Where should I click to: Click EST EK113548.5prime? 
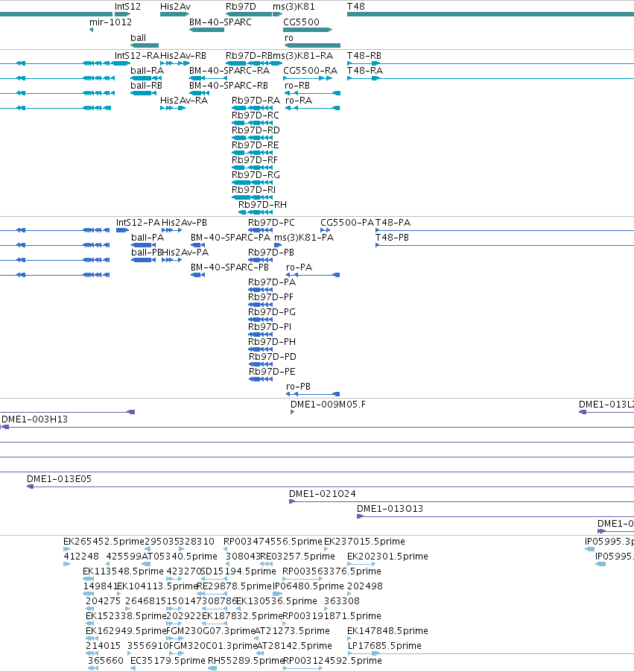coord(123,571)
